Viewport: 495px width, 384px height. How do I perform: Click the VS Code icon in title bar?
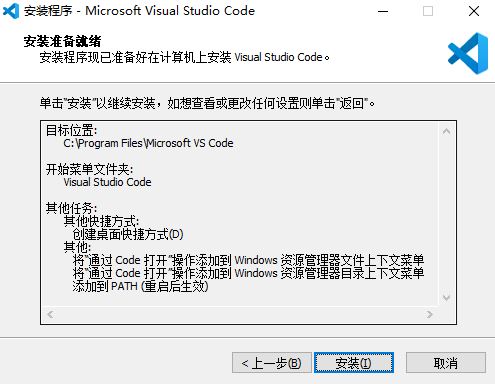click(11, 11)
